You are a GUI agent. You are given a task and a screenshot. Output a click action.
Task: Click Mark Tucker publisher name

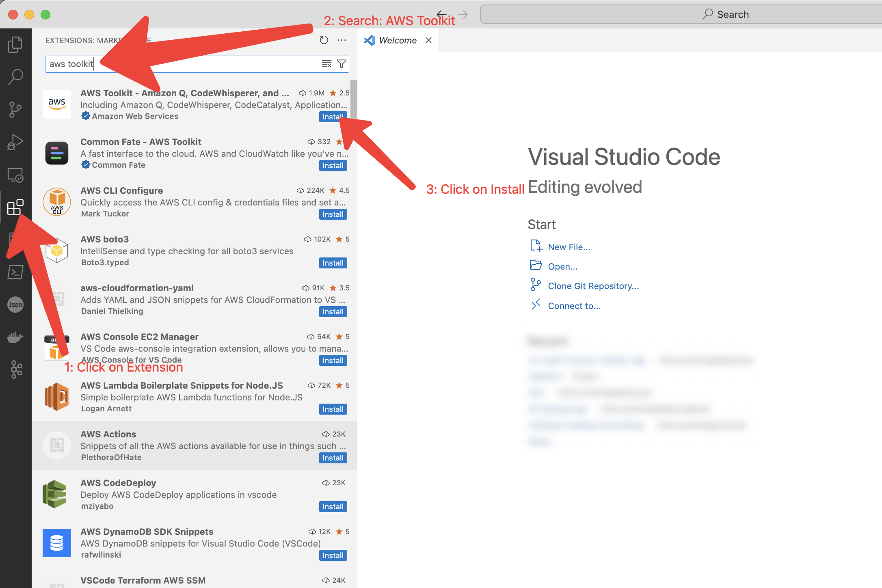(105, 214)
